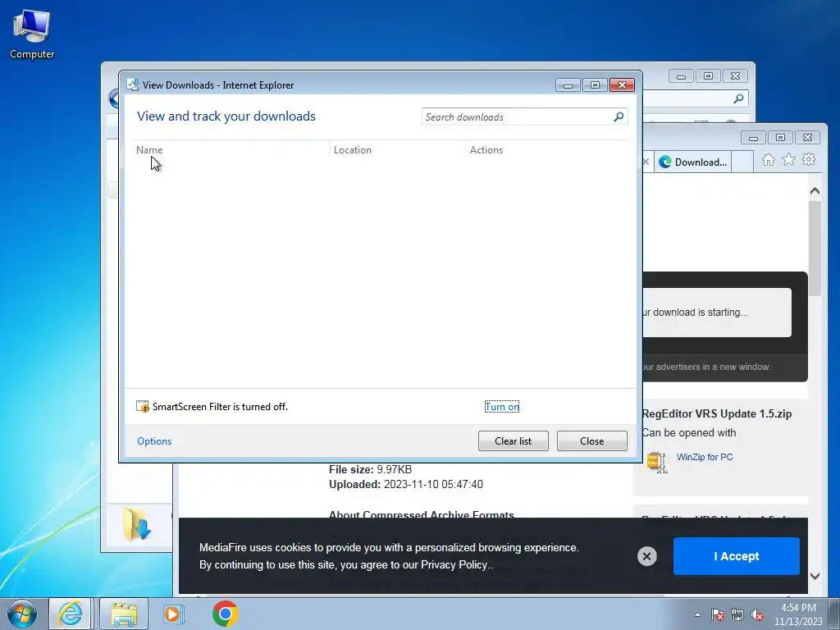Open a new blank tab in browser
Viewport: 840px width, 630px height.
point(742,162)
